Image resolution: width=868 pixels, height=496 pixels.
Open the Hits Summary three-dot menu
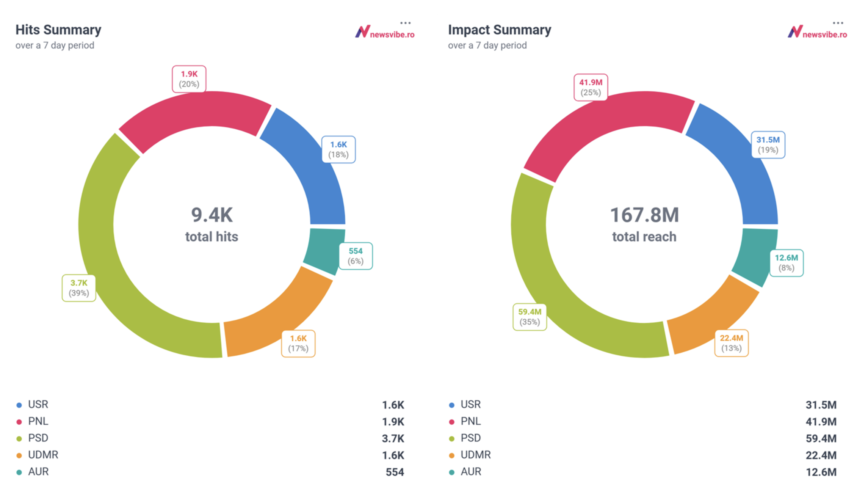(405, 23)
